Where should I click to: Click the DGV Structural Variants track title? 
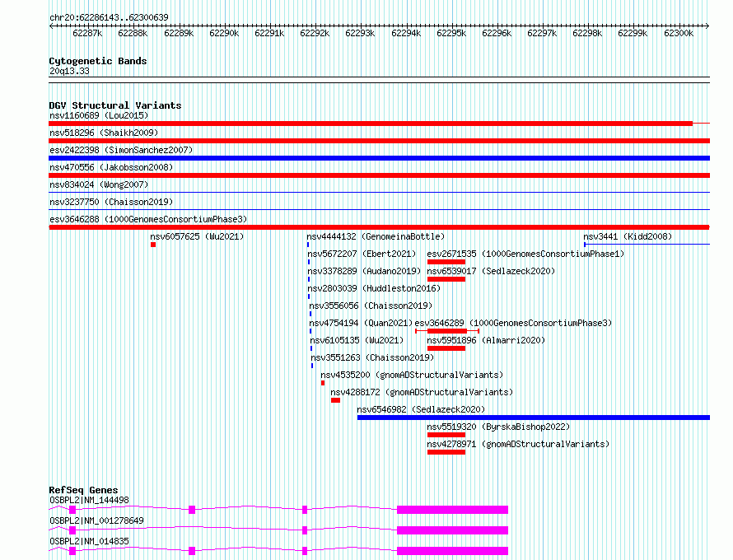(x=115, y=105)
